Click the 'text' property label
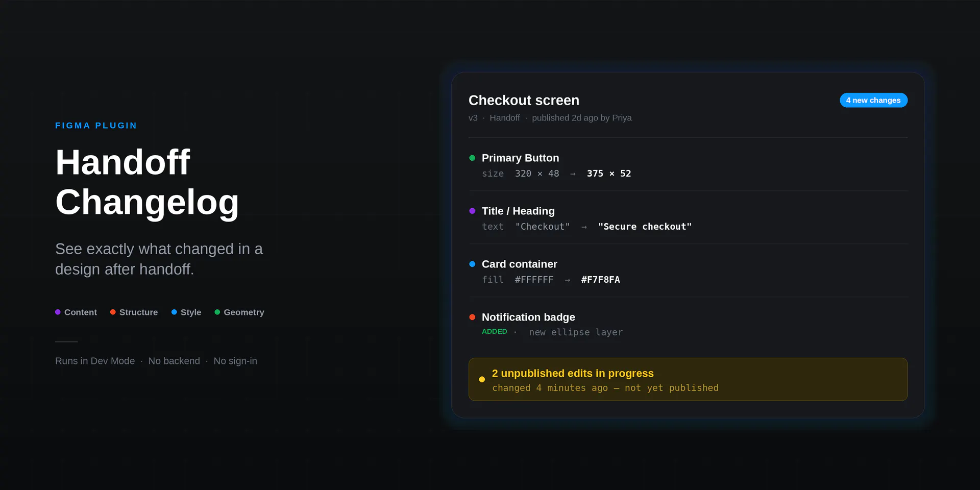 point(493,227)
